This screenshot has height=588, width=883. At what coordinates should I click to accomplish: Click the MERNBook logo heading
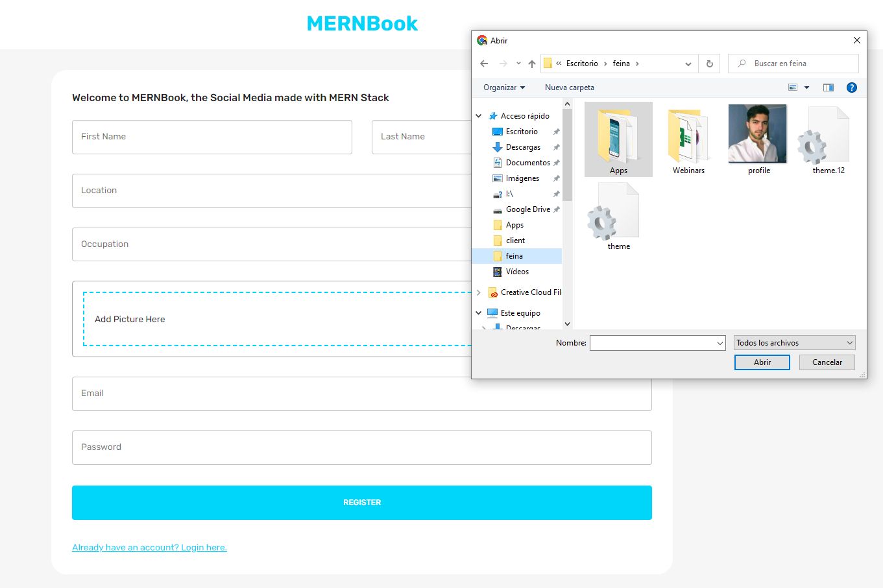[x=362, y=23]
